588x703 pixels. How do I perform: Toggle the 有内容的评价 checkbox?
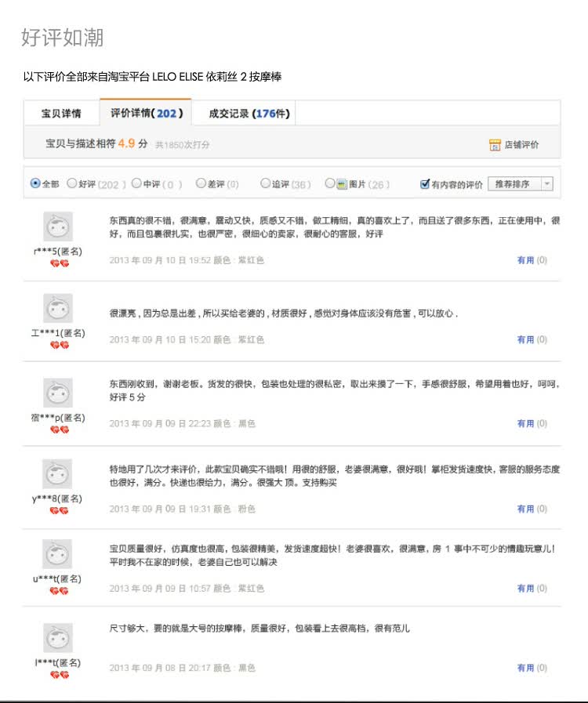(425, 184)
